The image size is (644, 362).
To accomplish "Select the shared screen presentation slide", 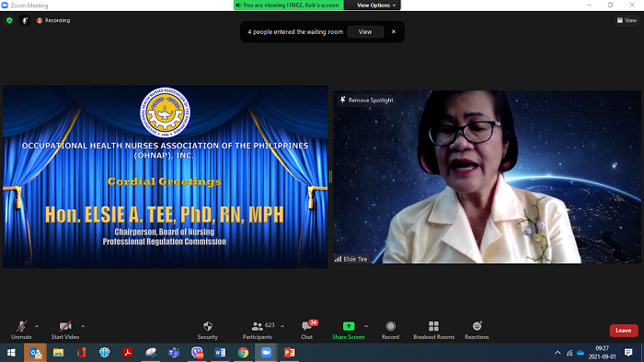I will 165,177.
